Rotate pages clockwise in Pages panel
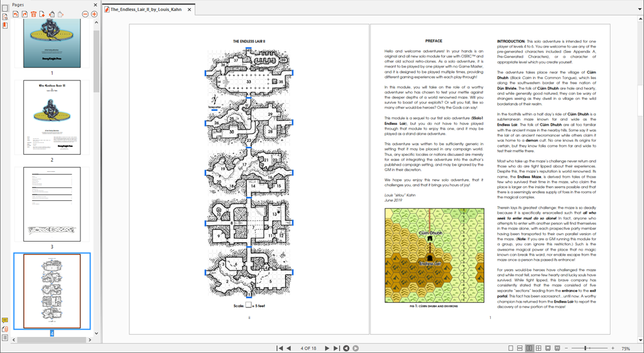Image resolution: width=644 pixels, height=353 pixels. tap(24, 14)
